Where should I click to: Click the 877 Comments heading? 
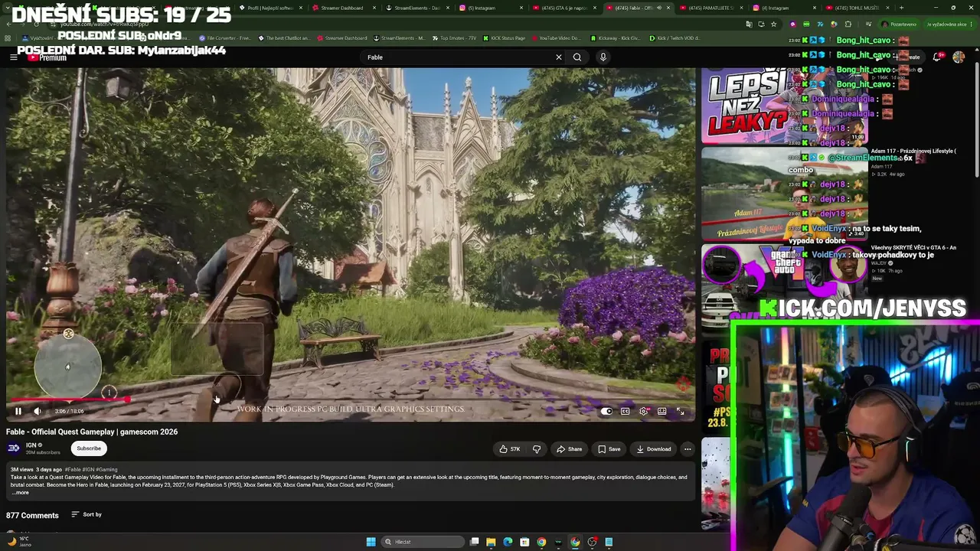(x=32, y=516)
